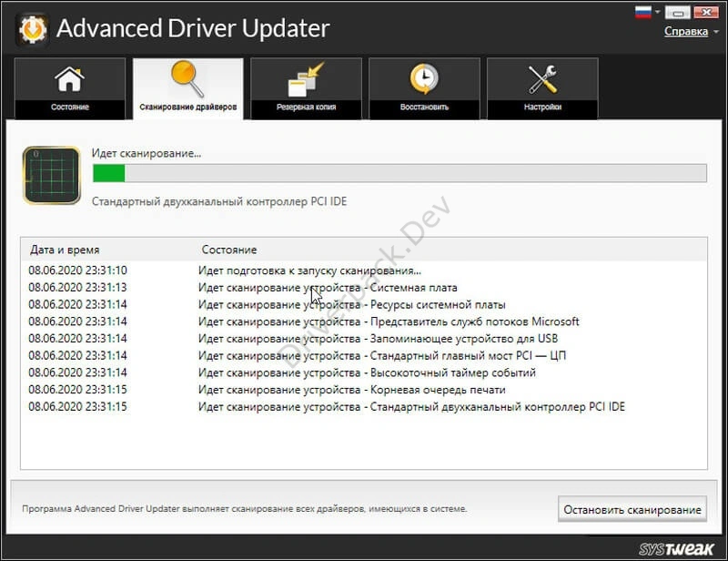The height and width of the screenshot is (561, 728).
Task: Expand the language flag dropdown arrow
Action: pyautogui.click(x=657, y=12)
